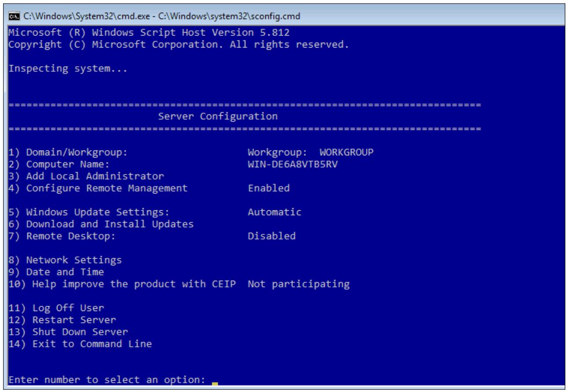Click the Windows Update Settings line

click(x=155, y=212)
